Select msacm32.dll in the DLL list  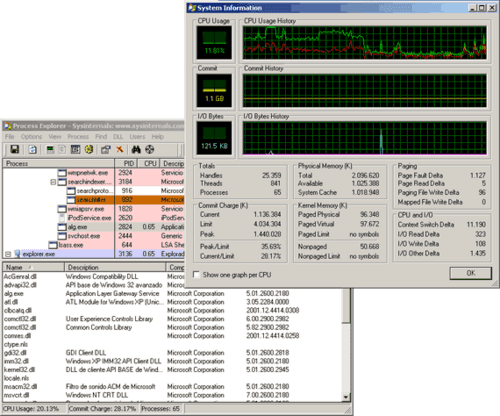tap(20, 387)
